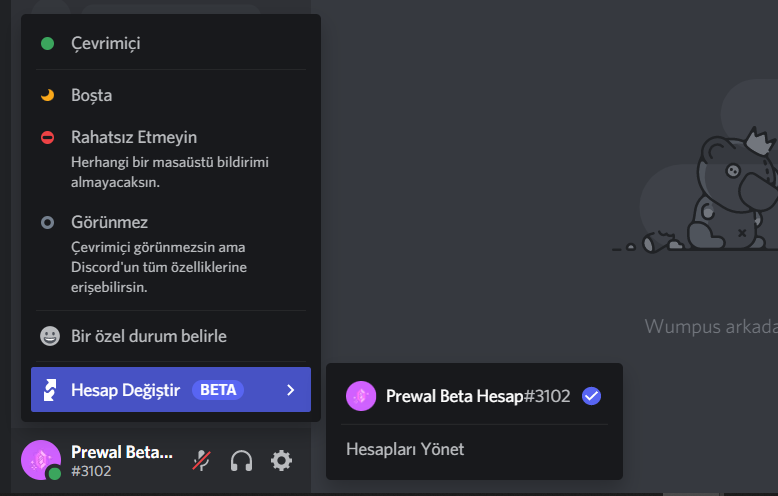Open User Settings gear icon
The width and height of the screenshot is (778, 496).
[x=281, y=461]
